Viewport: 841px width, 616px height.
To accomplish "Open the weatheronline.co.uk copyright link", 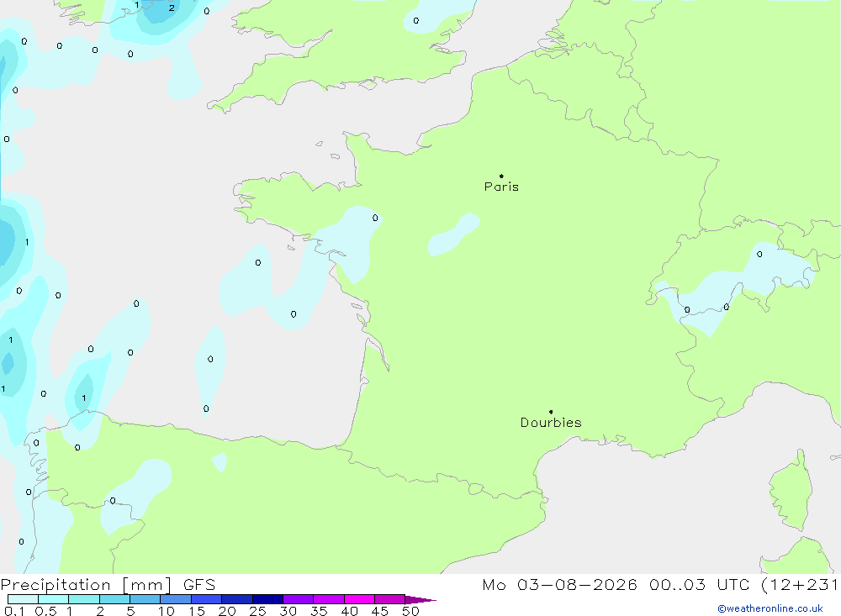I will (770, 608).
